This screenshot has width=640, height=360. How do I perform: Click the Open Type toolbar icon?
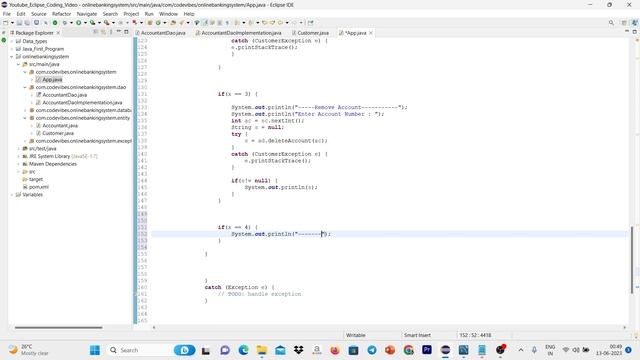(x=173, y=22)
